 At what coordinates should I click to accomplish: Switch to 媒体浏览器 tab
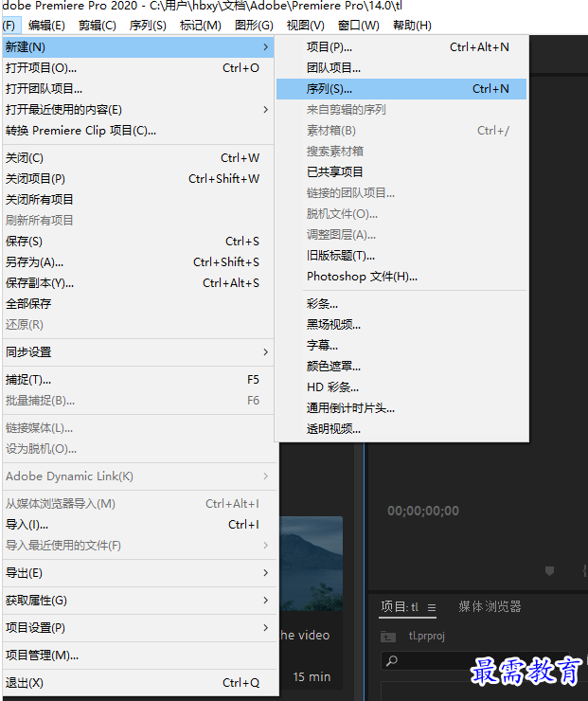coord(490,606)
